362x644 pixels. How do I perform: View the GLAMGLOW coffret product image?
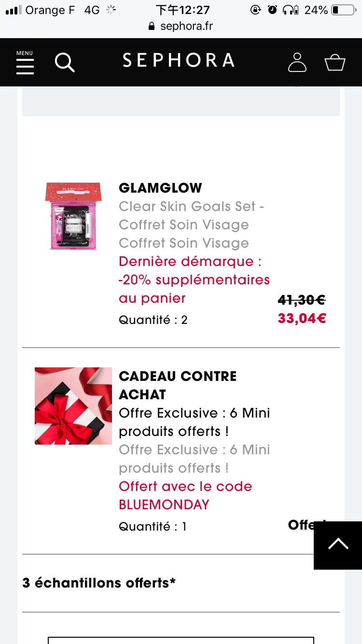[73, 216]
